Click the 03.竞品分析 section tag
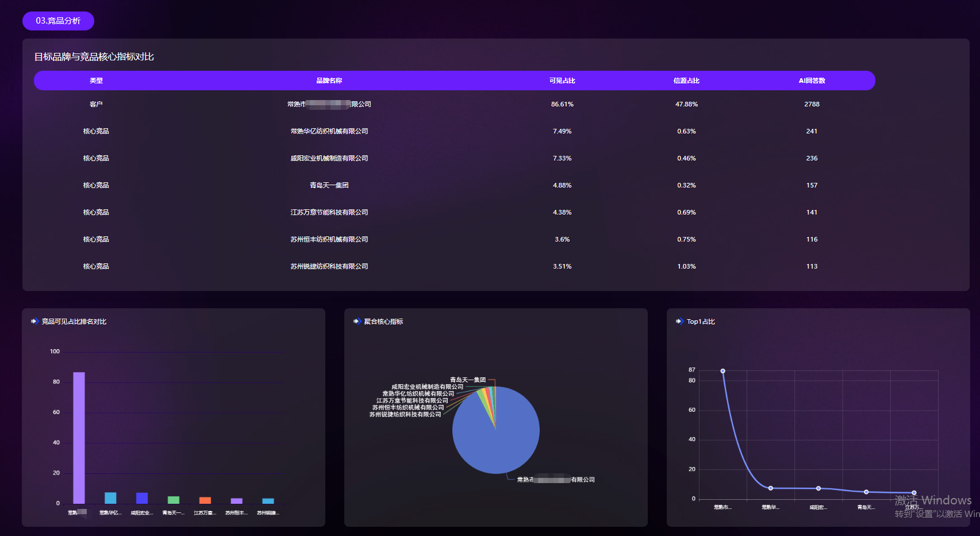 (x=58, y=21)
